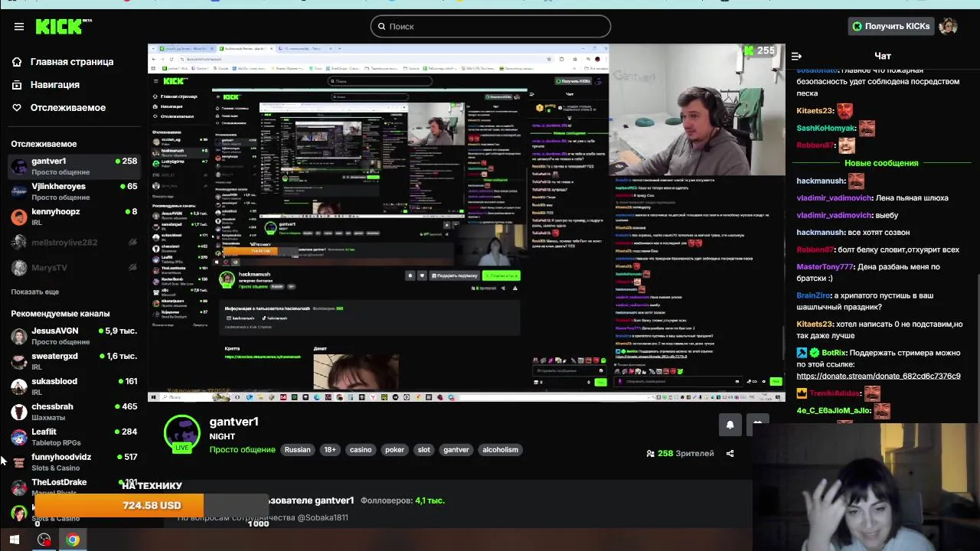Open the Windows Start menu
This screenshot has width=980, height=551.
click(14, 540)
